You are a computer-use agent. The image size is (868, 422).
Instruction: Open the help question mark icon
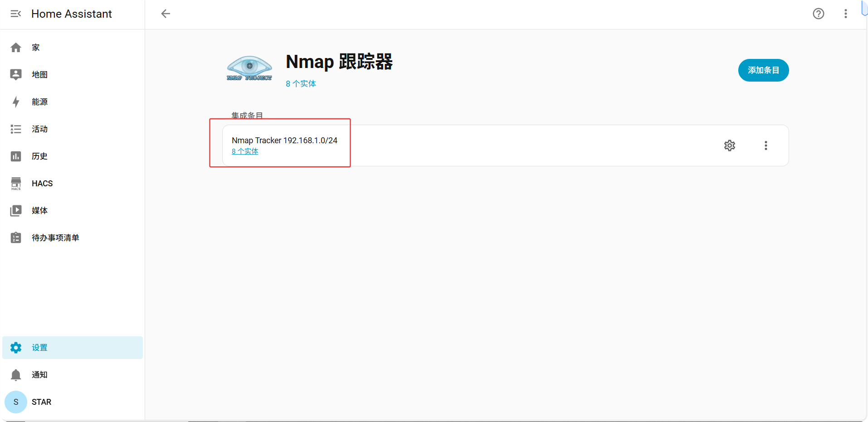818,14
